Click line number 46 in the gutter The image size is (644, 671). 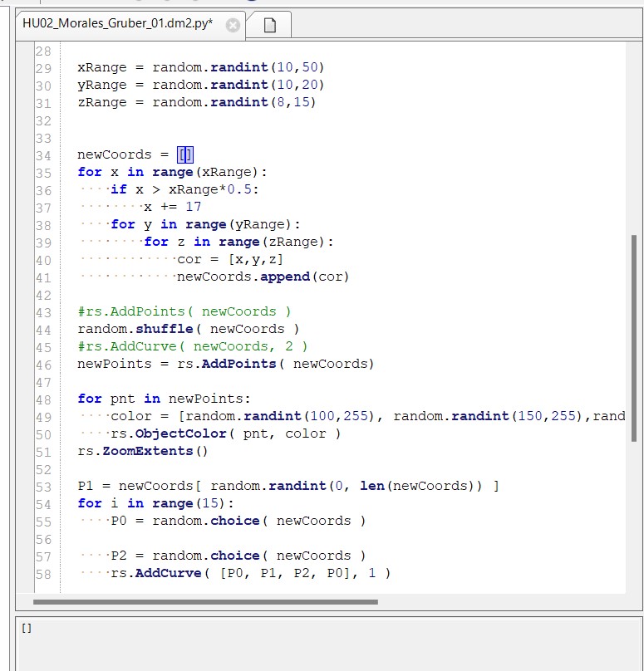click(x=44, y=365)
